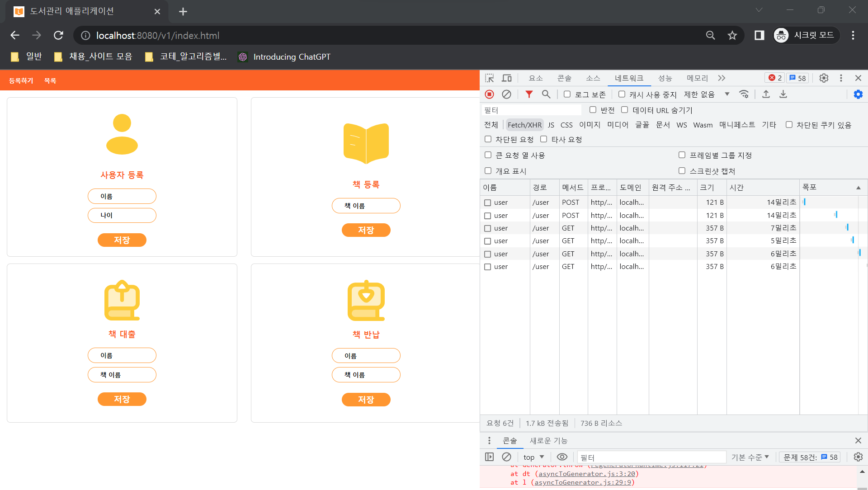This screenshot has height=490, width=868.
Task: Click 저장 button under 사용자 등록
Action: tap(122, 240)
